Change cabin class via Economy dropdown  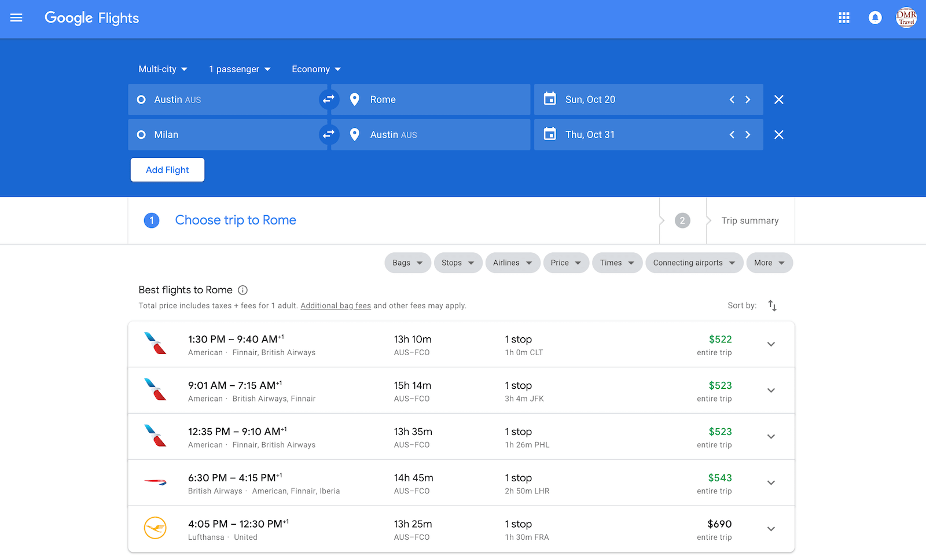315,69
